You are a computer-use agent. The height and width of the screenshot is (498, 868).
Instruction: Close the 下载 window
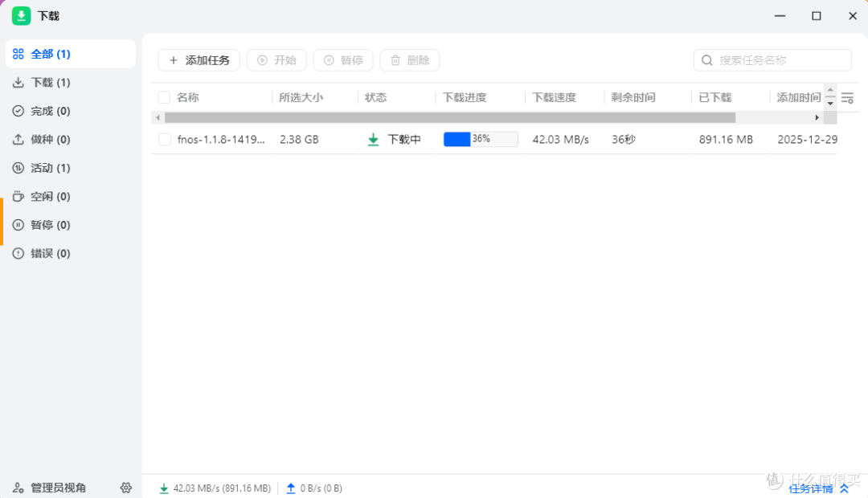pyautogui.click(x=853, y=16)
